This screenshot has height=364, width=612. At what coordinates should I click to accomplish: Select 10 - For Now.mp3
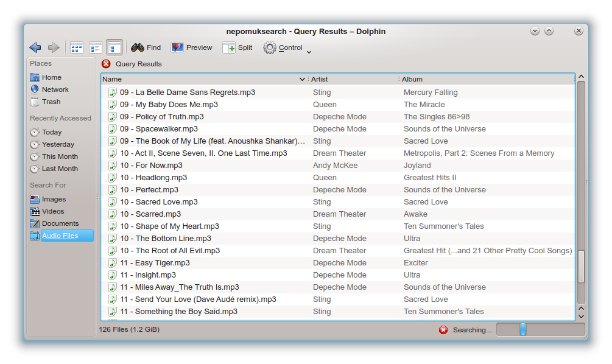(x=151, y=166)
